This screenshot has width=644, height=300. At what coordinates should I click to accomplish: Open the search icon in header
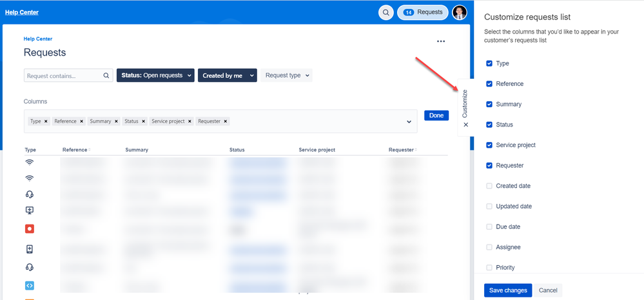tap(385, 12)
